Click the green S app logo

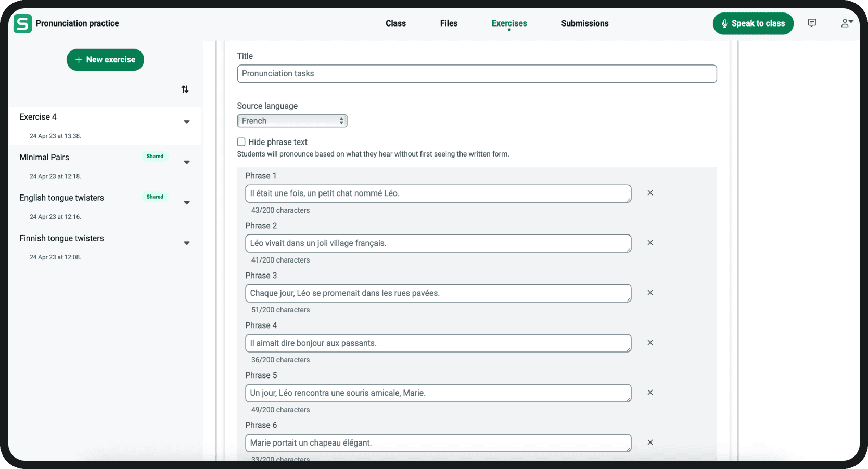[x=22, y=24]
